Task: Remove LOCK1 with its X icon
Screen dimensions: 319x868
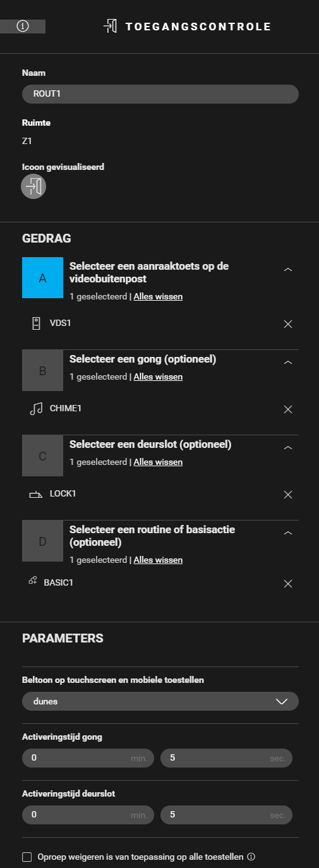Action: 288,495
